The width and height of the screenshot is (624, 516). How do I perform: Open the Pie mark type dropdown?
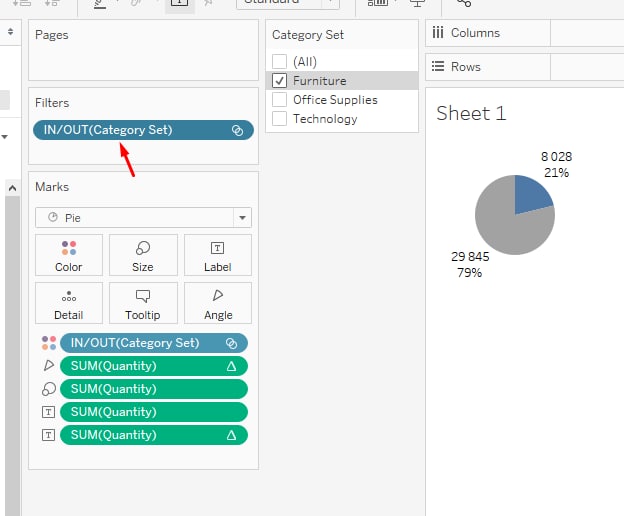coord(242,218)
